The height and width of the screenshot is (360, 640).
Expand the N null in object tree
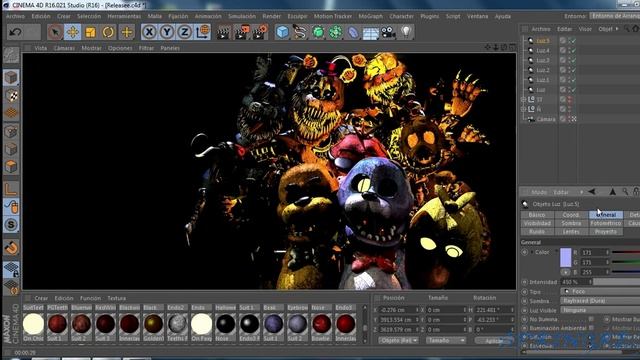pos(524,109)
